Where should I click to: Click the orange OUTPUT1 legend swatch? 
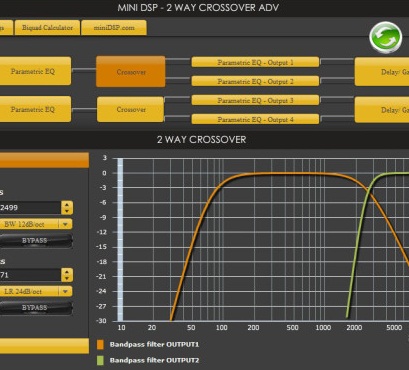click(100, 344)
